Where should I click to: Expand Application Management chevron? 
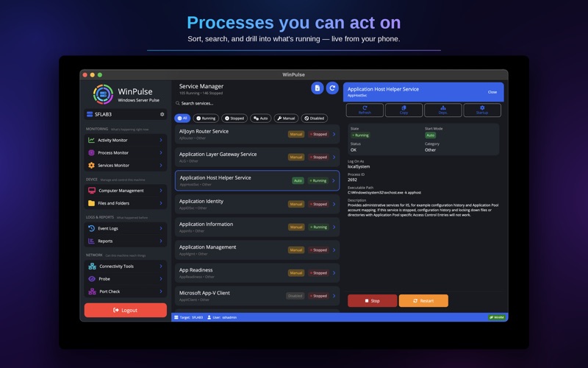[334, 250]
